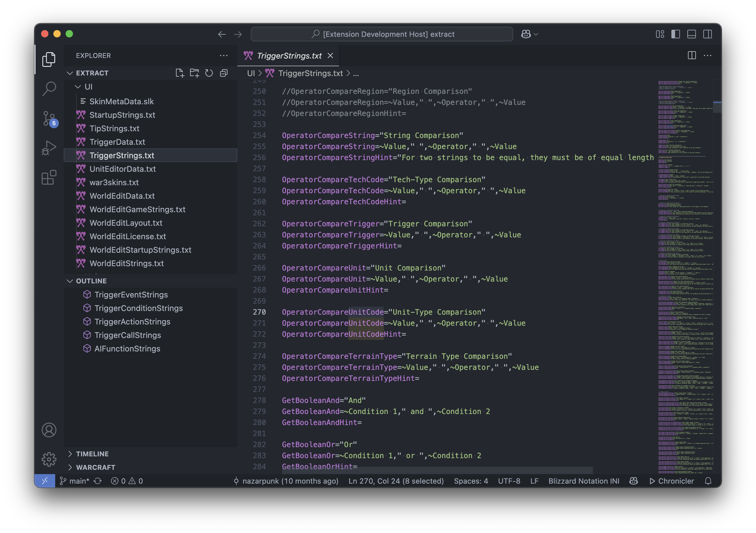Image resolution: width=756 pixels, height=533 pixels.
Task: Click New File icon in Explorer header
Action: (179, 73)
